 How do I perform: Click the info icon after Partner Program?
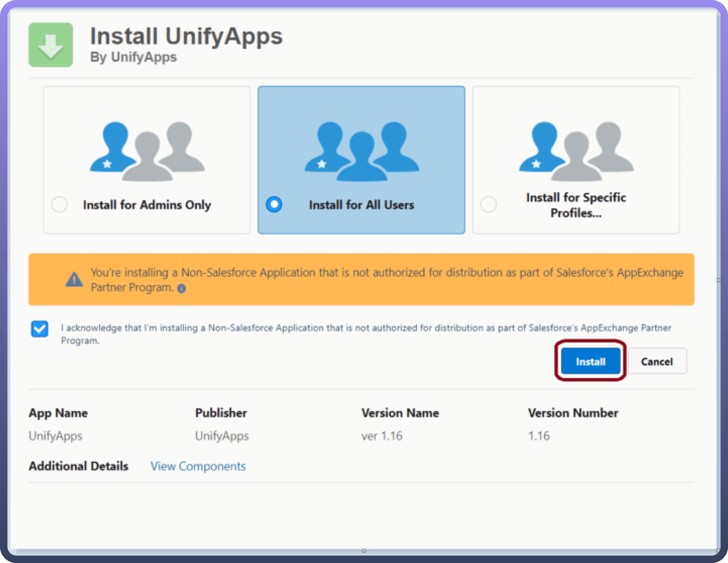click(181, 289)
